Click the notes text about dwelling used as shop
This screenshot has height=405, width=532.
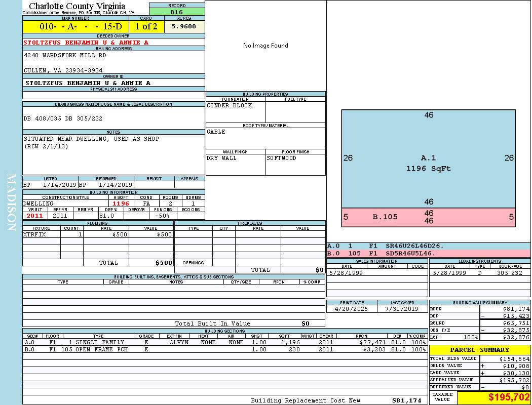pyautogui.click(x=91, y=139)
